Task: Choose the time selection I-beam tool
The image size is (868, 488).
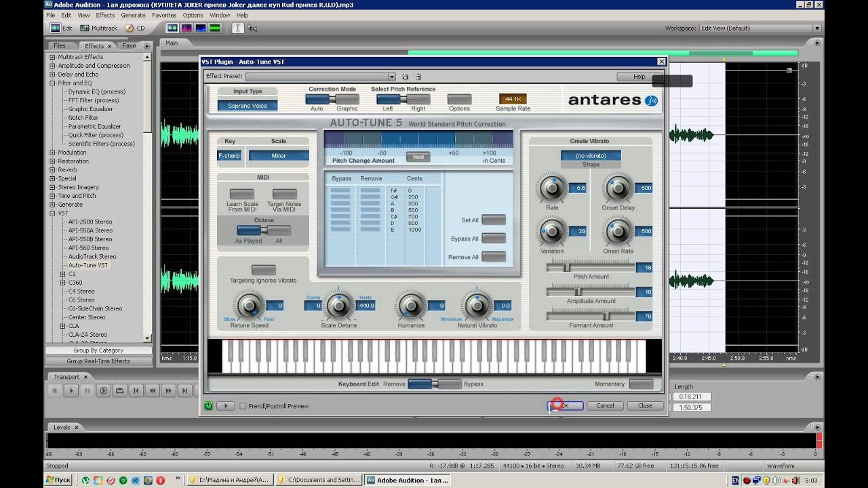Action: [237, 28]
